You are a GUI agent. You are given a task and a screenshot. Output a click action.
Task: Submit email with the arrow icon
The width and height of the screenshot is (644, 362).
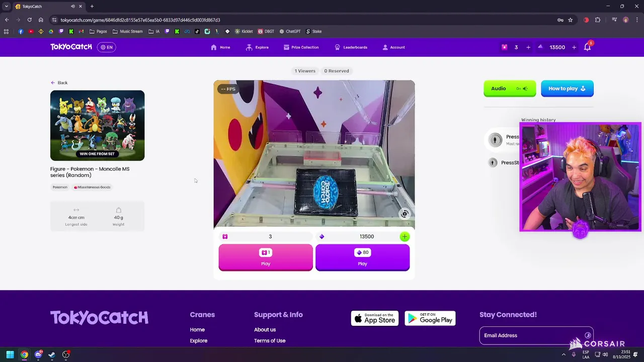588,335
